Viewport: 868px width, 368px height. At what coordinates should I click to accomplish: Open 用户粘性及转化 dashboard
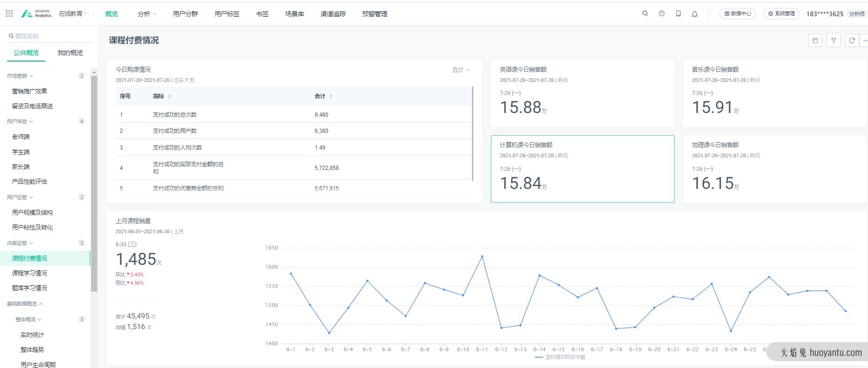point(32,227)
